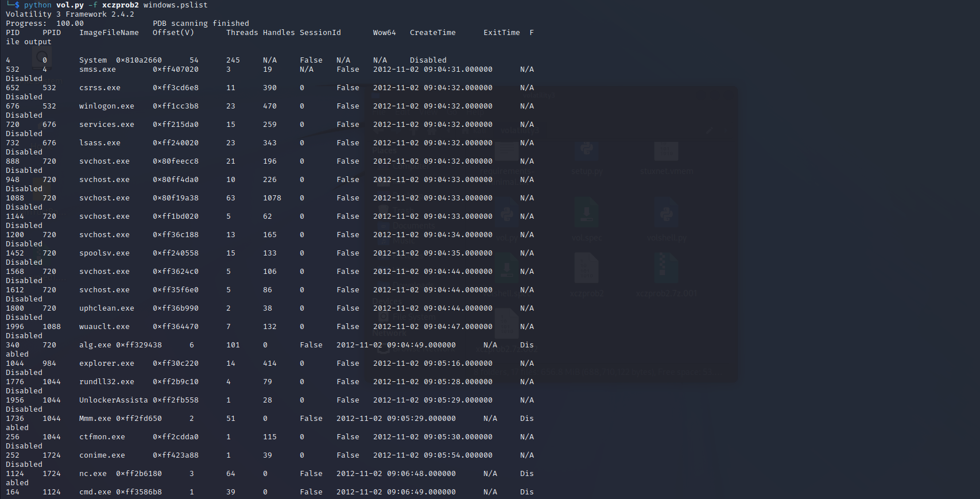Viewport: 980px width, 499px height.
Task: Click 'svchost.exe' in PID 888 row
Action: [x=104, y=161]
